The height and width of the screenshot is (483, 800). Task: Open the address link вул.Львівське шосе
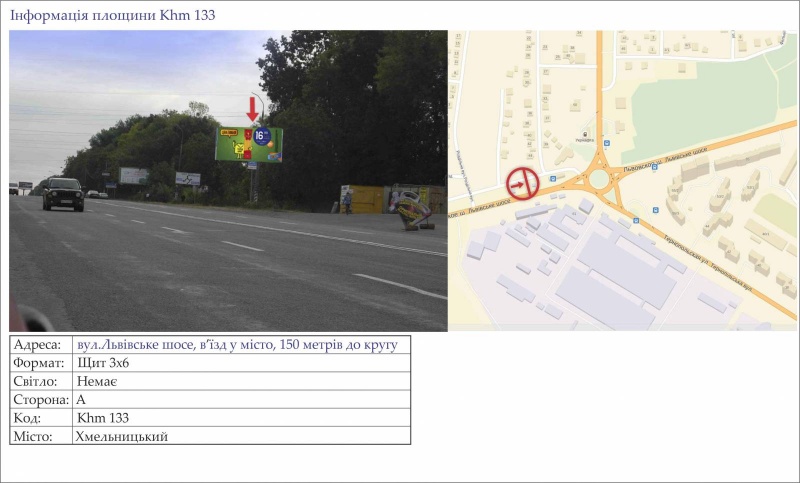(x=237, y=345)
